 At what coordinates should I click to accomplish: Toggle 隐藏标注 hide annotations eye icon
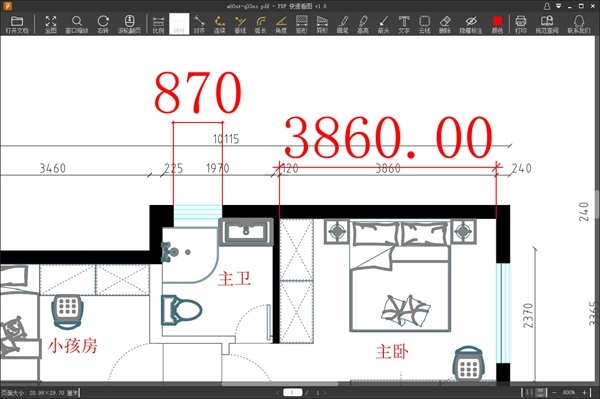pyautogui.click(x=471, y=24)
